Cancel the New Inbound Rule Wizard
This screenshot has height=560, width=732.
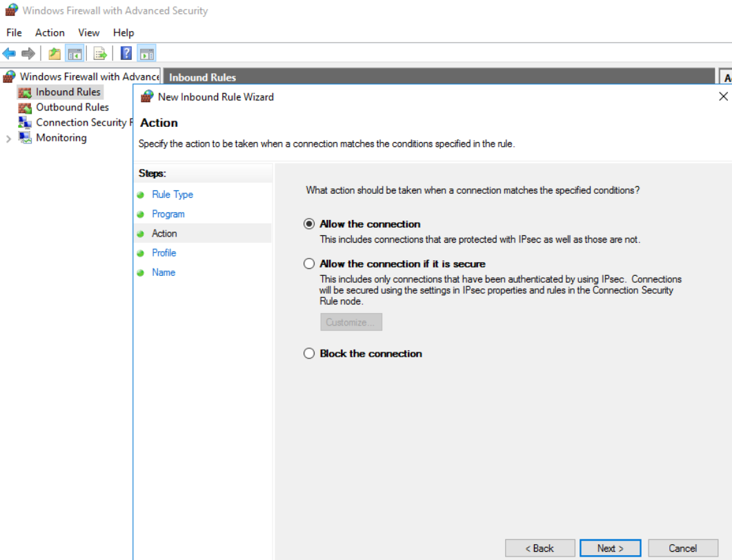pyautogui.click(x=682, y=548)
